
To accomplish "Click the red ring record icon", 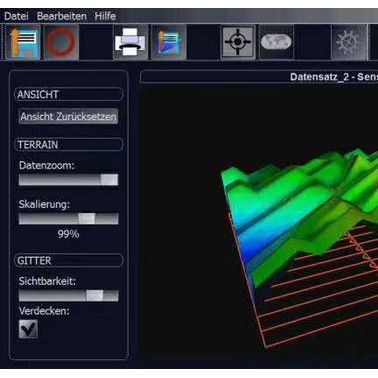I will tap(61, 43).
